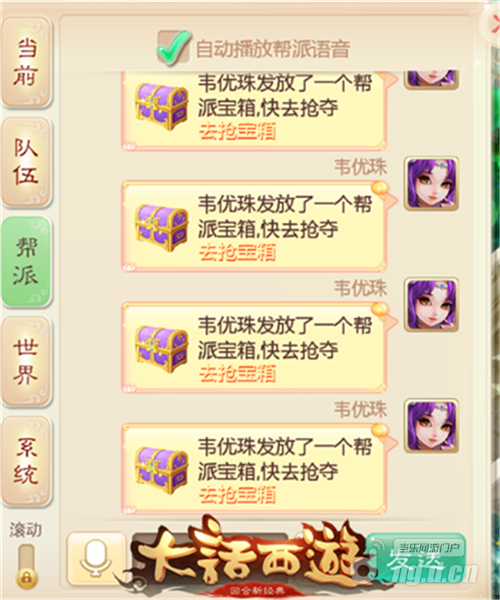Image resolution: width=500 pixels, height=600 pixels.
Task: Switch to the 队伍 chat tab
Action: pyautogui.click(x=27, y=162)
